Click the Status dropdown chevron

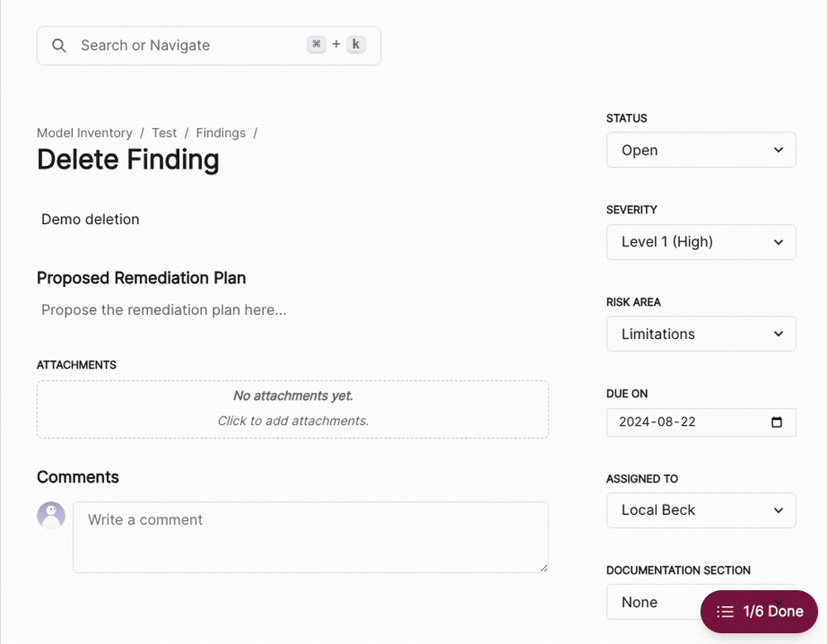pyautogui.click(x=777, y=150)
